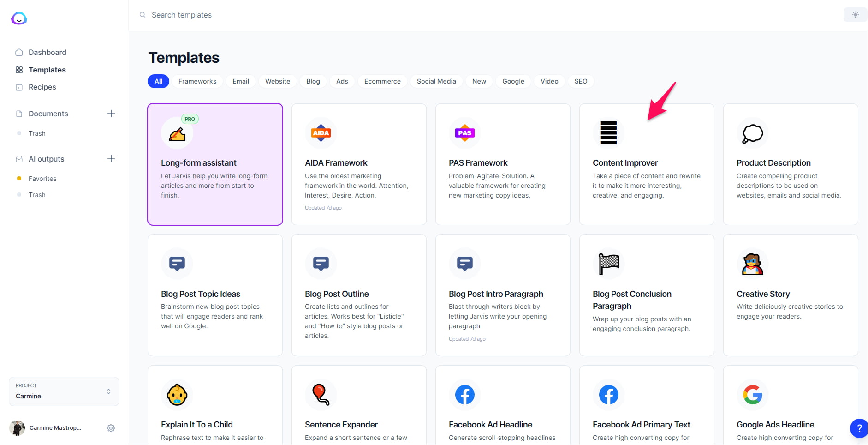Click the Creative Story superhero icon
868x445 pixels.
click(x=753, y=264)
